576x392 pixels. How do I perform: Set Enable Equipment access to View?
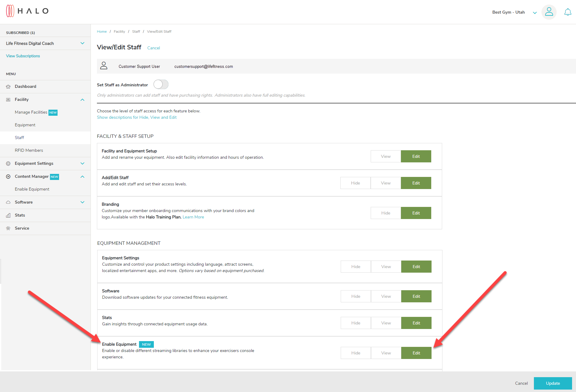click(x=386, y=353)
